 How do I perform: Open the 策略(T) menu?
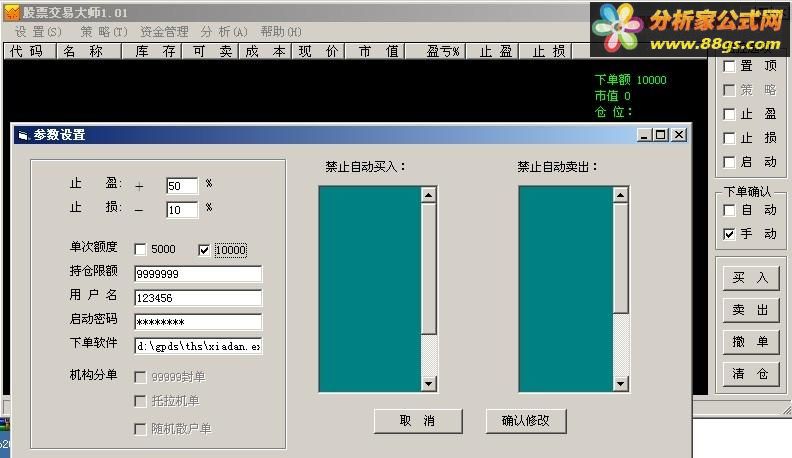tap(104, 32)
